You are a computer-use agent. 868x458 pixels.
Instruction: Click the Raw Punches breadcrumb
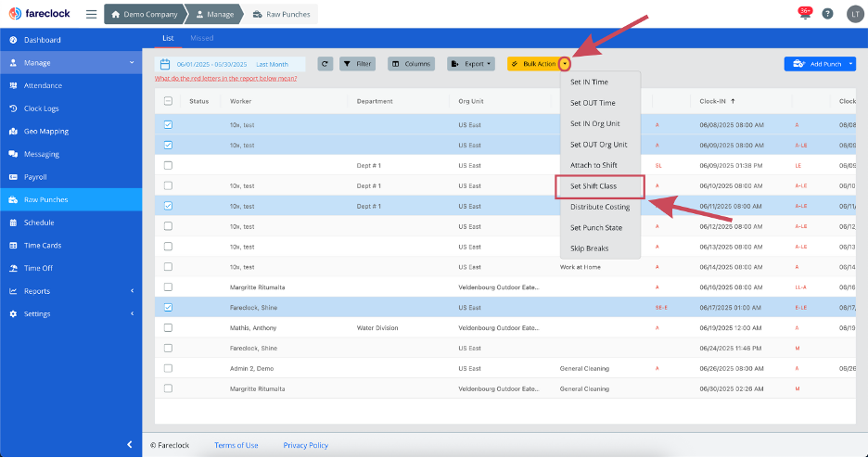281,15
